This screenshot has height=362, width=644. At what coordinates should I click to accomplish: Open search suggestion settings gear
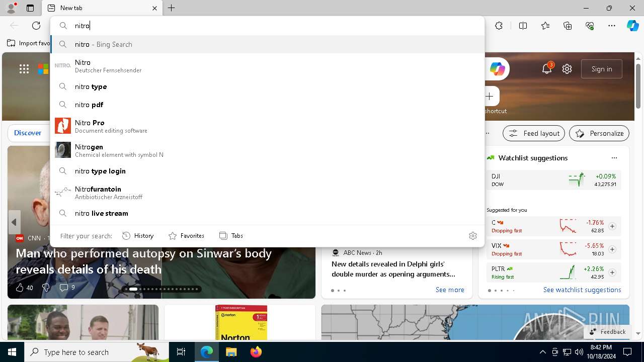[x=473, y=236]
